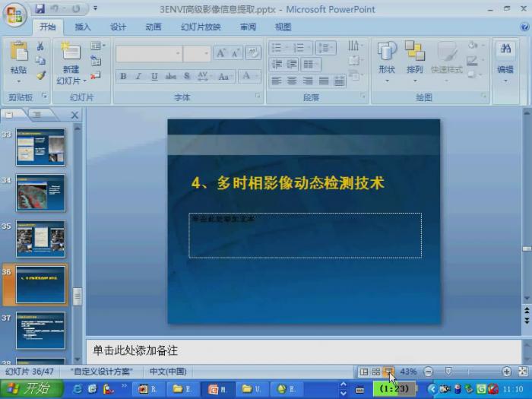Open the font size dropdown
The height and width of the screenshot is (399, 532).
point(196,53)
